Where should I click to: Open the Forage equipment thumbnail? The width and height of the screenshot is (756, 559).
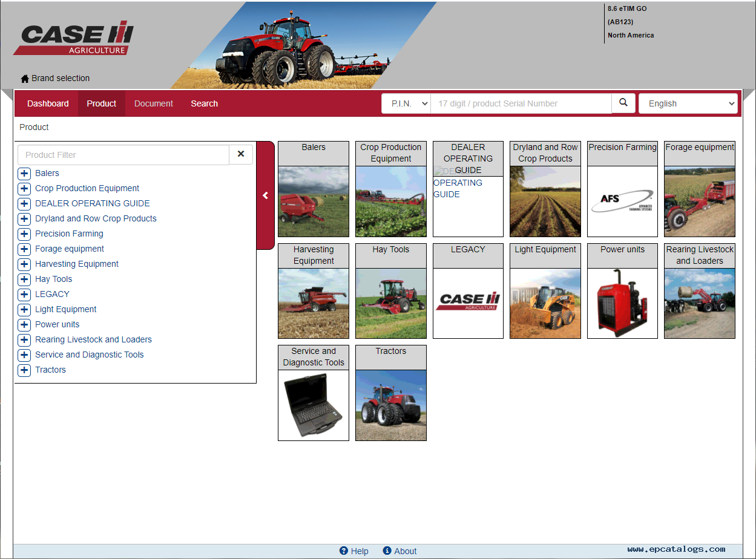pos(700,201)
